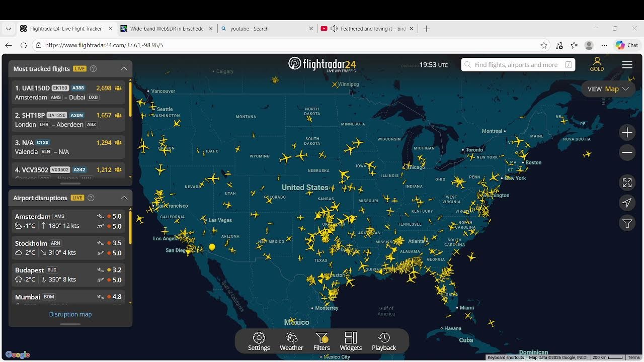The image size is (644, 362).
Task: Click the Most tracked flights panel bottom handle
Action: 70,184
